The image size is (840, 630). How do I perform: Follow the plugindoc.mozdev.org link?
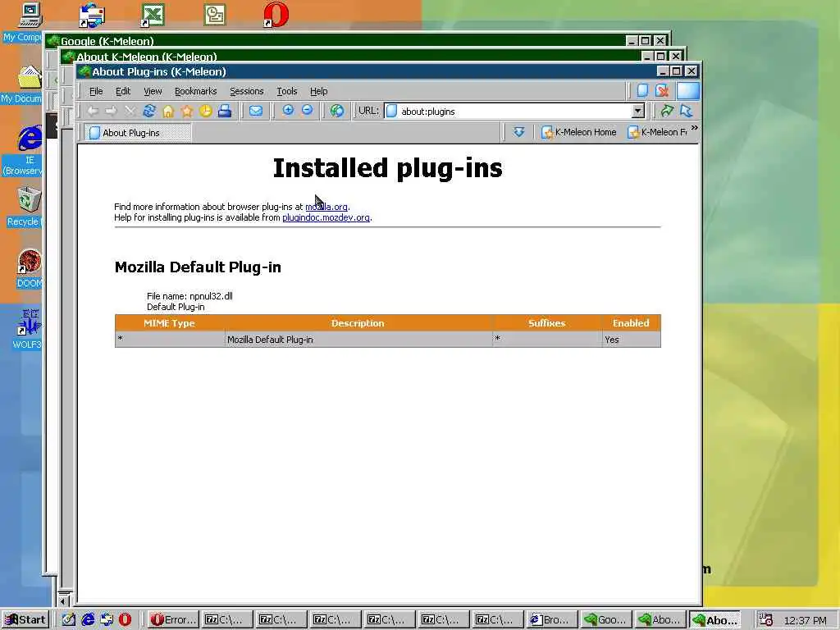click(x=326, y=217)
